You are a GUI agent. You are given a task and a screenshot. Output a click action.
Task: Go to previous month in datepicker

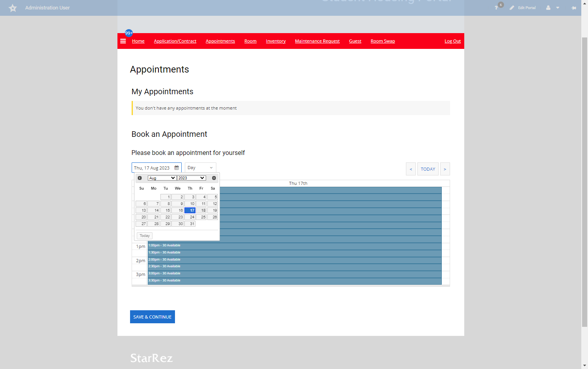(140, 178)
